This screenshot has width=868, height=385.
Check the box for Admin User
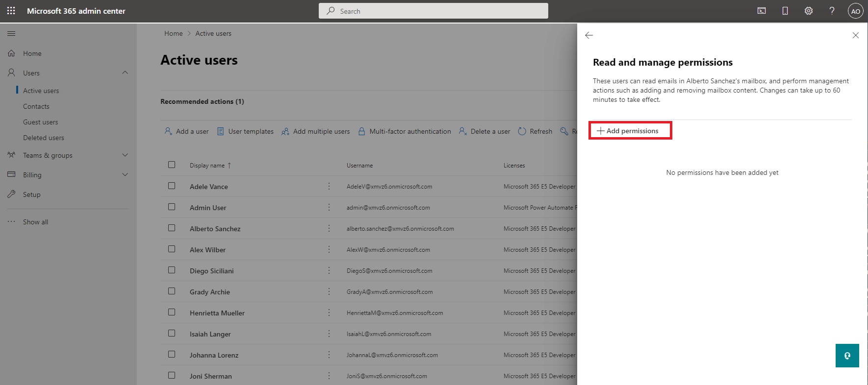point(172,207)
